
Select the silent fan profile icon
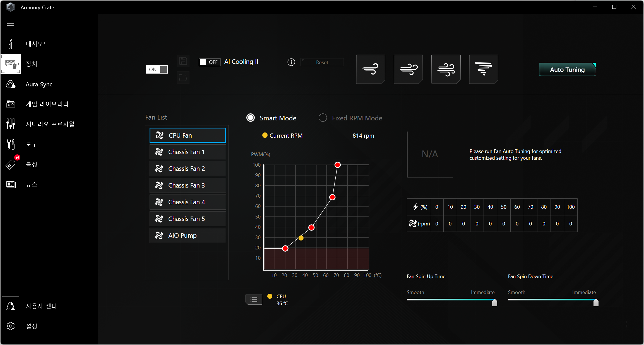(371, 69)
